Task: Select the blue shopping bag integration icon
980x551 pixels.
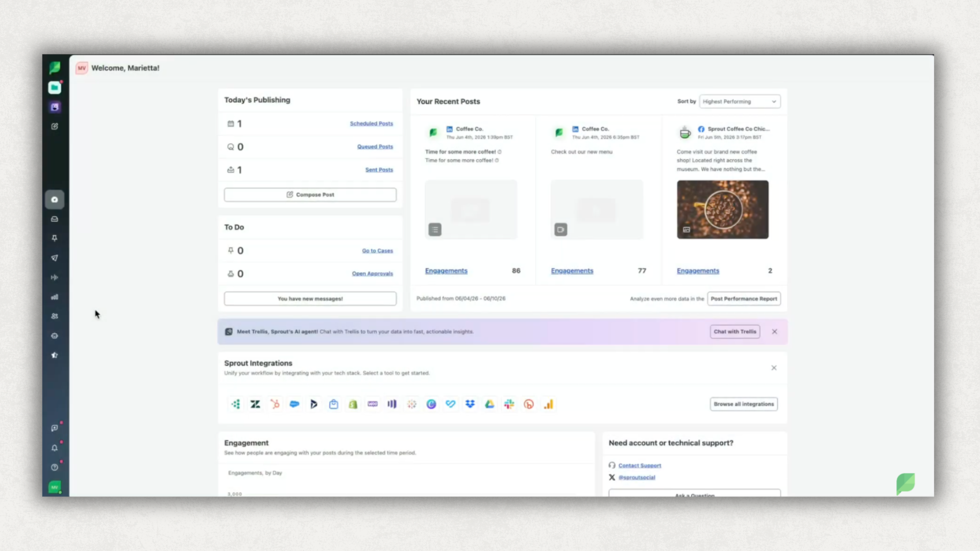Action: tap(333, 404)
